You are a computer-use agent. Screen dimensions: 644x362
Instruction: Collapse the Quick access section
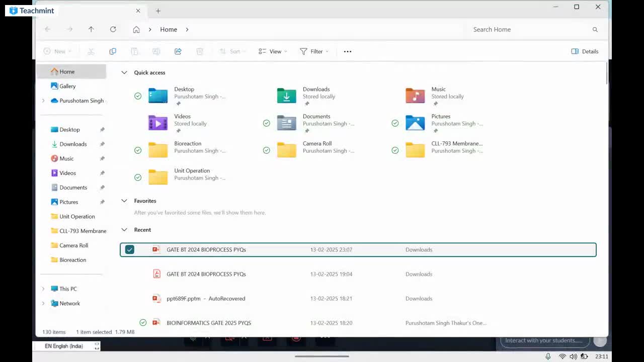(x=124, y=72)
